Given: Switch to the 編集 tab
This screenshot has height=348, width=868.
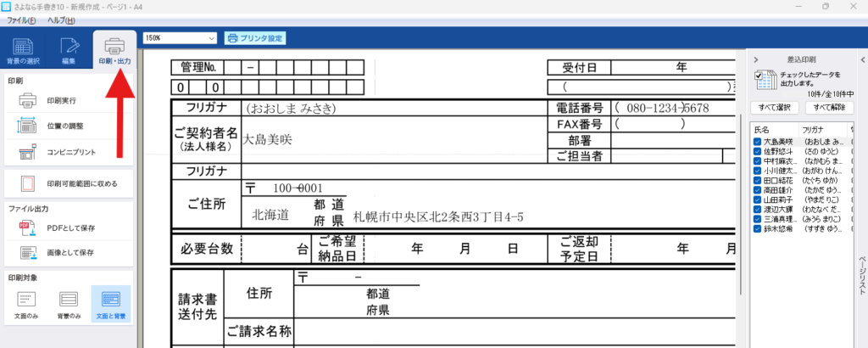Looking at the screenshot, I should (x=68, y=52).
